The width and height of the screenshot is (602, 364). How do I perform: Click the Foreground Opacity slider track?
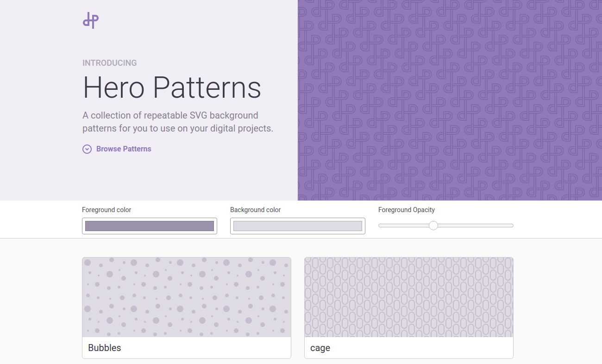point(477,225)
